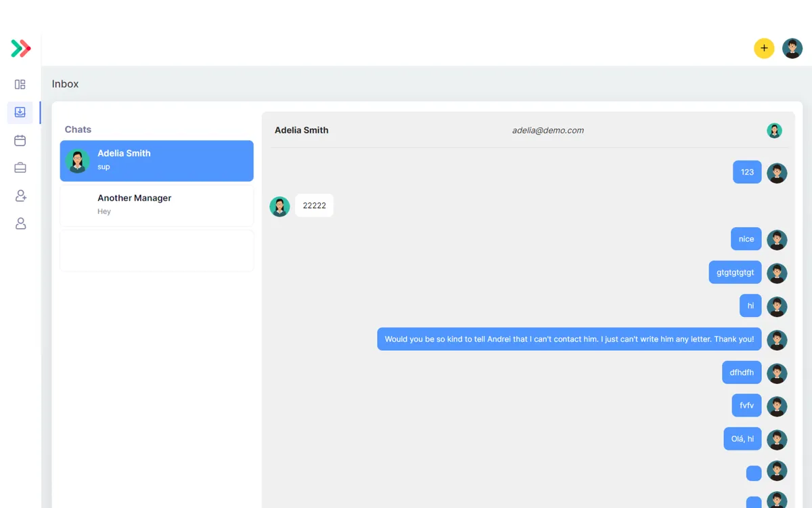Image resolution: width=812 pixels, height=508 pixels.
Task: Click the "fvfv" message bubble
Action: pos(747,405)
